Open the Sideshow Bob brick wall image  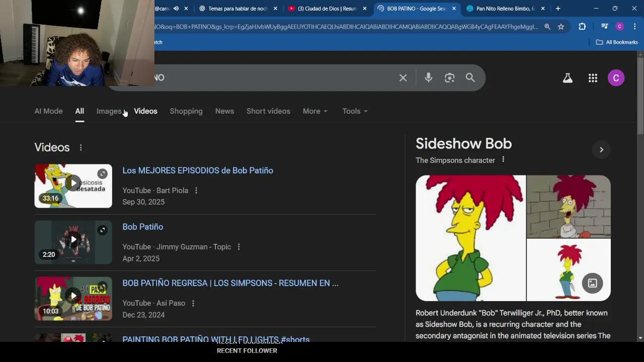(569, 206)
